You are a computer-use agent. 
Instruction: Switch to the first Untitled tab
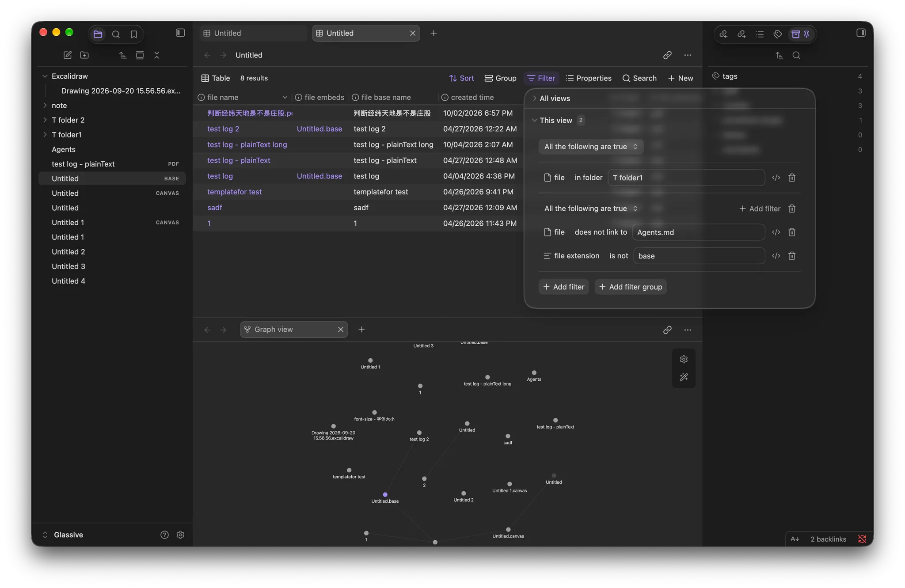point(252,33)
